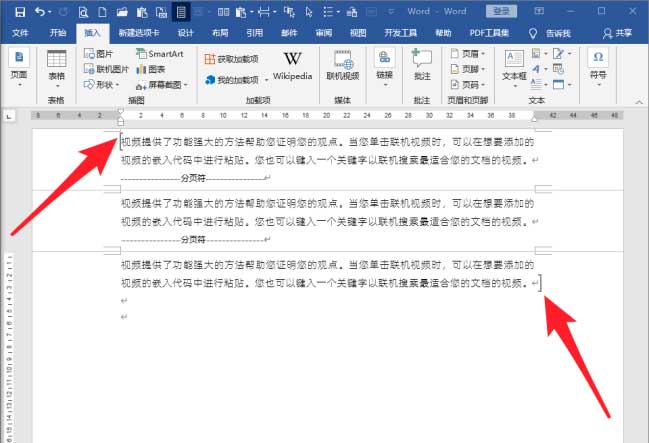Click the 联机图片 online pictures button
This screenshot has height=443, width=649.
click(106, 69)
